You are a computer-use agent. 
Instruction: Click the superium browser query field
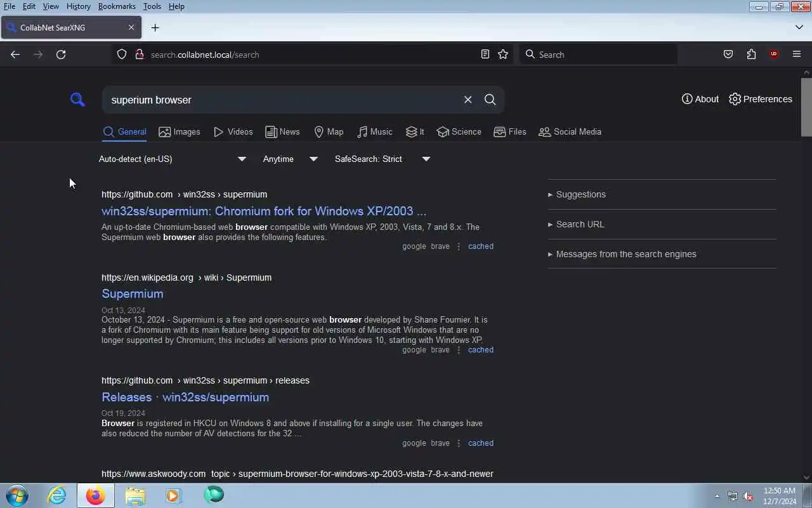pos(282,100)
